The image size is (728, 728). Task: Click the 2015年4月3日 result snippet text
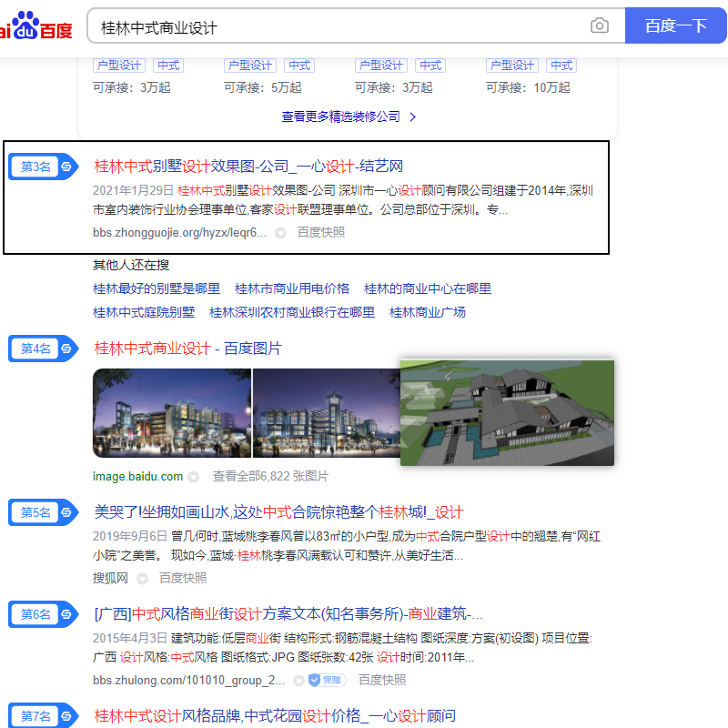click(x=343, y=648)
